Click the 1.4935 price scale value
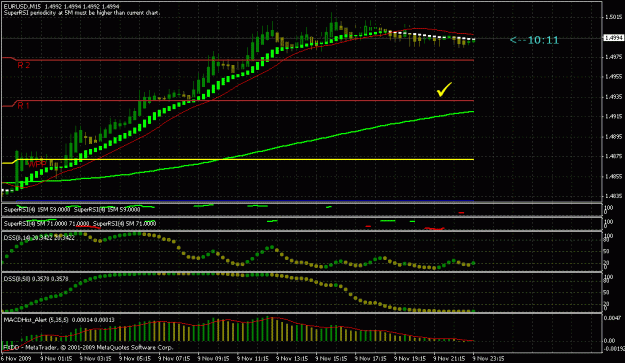The image size is (625, 363). pyautogui.click(x=614, y=97)
